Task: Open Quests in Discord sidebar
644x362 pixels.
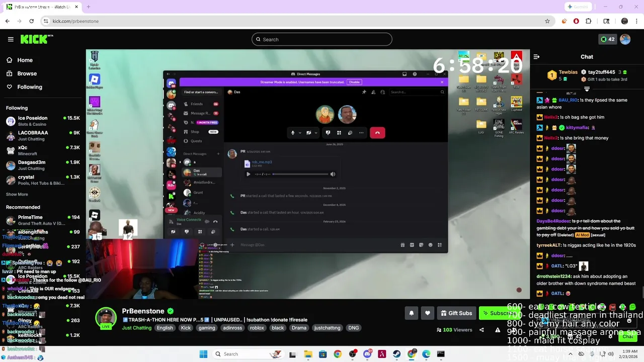Action: [201, 141]
